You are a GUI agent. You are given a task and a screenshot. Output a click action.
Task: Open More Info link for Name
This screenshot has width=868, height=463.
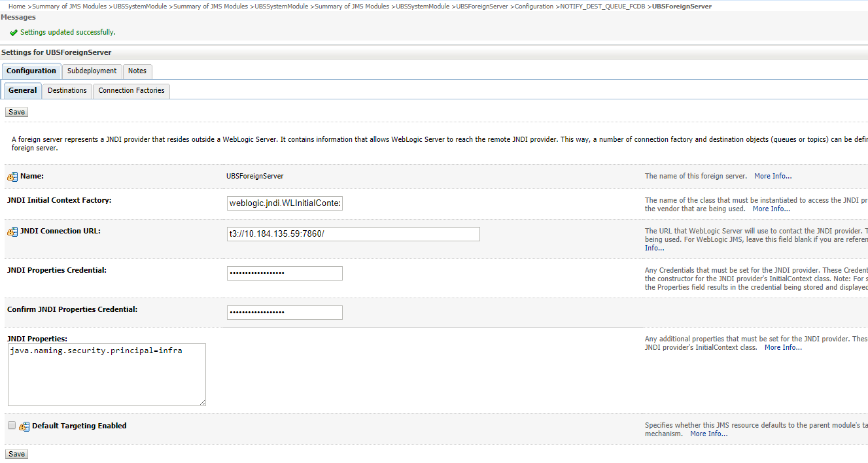[x=773, y=176]
